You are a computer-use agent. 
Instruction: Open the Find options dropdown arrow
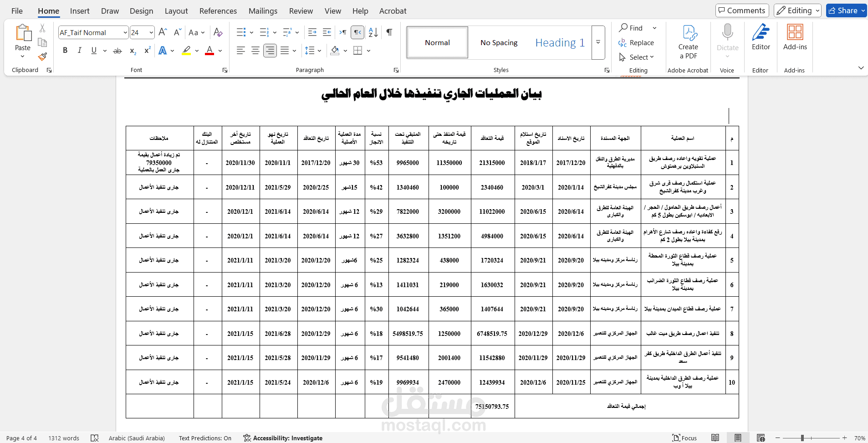(x=654, y=28)
